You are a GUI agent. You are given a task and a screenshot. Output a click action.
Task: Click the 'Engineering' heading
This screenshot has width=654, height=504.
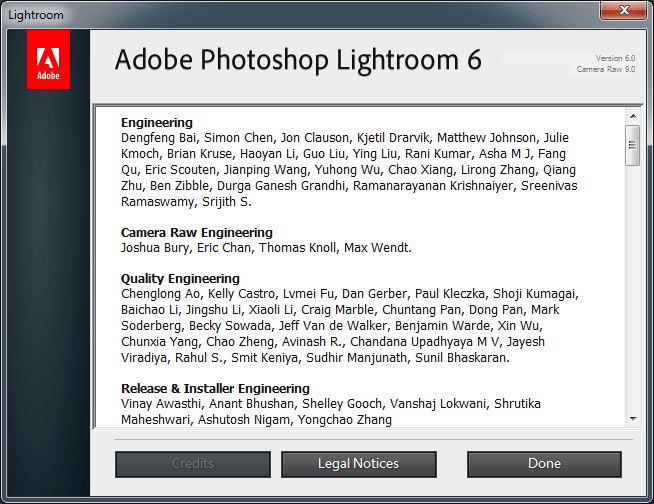(x=157, y=123)
